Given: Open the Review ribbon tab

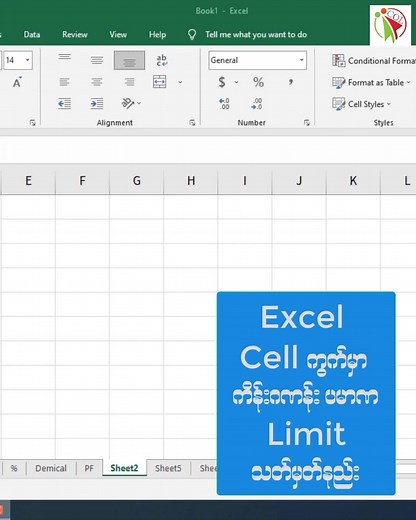Looking at the screenshot, I should tap(75, 34).
